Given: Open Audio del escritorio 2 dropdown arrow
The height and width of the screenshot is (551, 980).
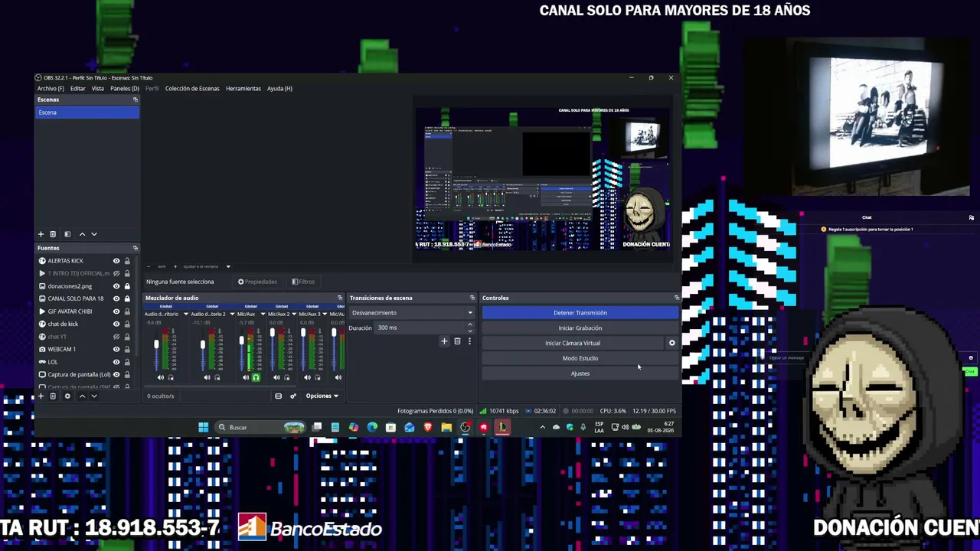Looking at the screenshot, I should point(231,314).
